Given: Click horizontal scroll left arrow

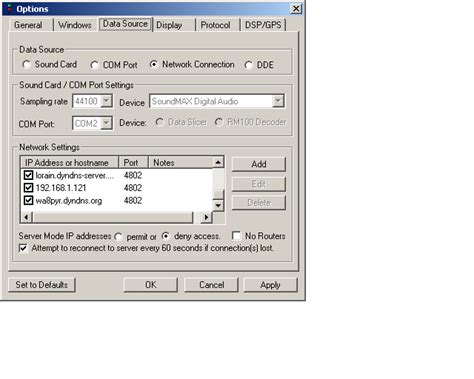Looking at the screenshot, I should click(27, 217).
